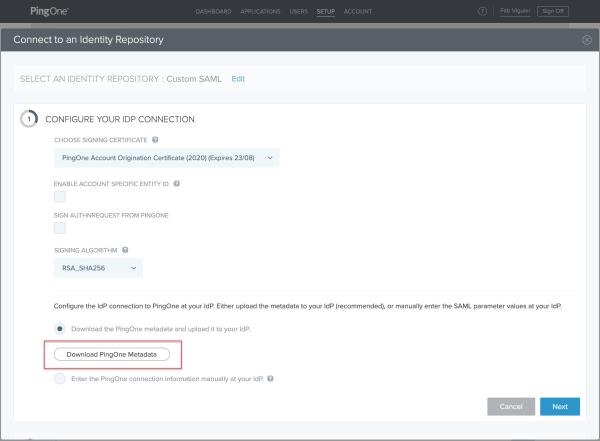Viewport: 600px width, 441px height.
Task: Show help for entering connection information manually
Action: (x=270, y=379)
